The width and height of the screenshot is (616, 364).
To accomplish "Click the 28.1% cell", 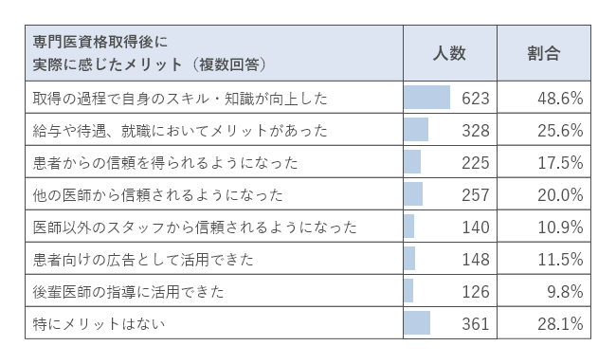I will tap(544, 323).
